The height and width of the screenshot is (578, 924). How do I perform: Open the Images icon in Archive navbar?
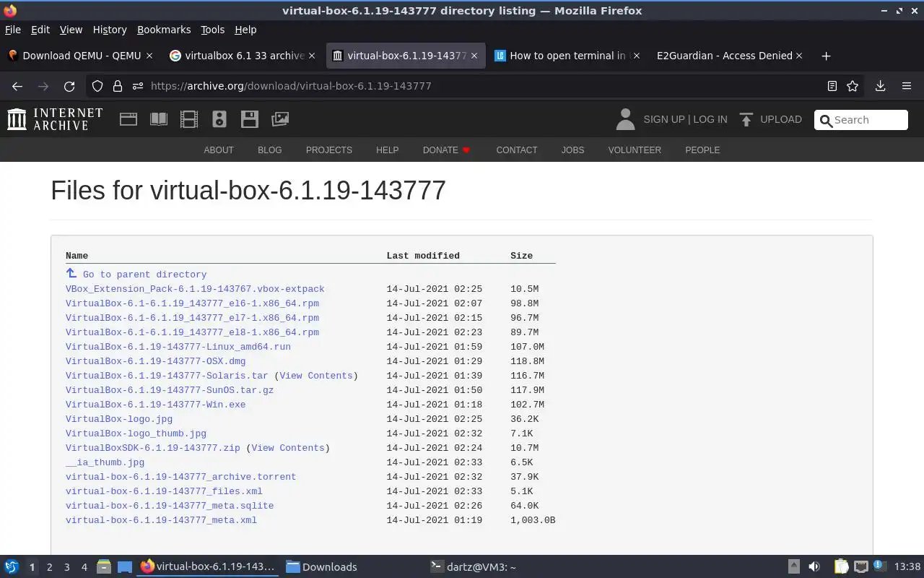click(x=280, y=119)
